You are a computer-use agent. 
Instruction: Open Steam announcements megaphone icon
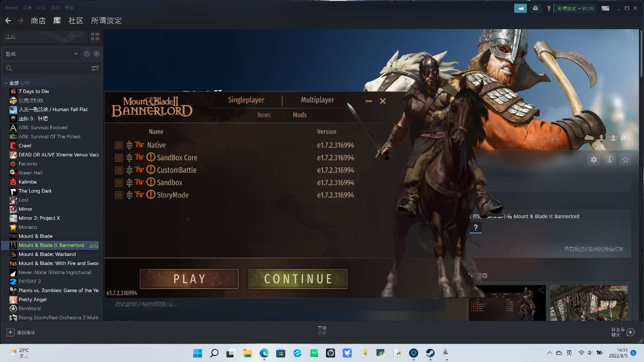pyautogui.click(x=520, y=8)
